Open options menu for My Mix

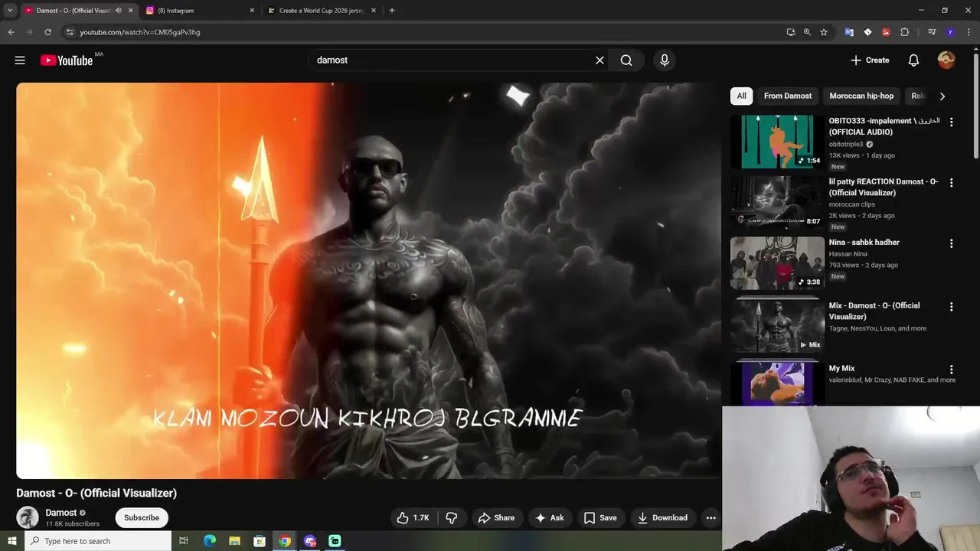(951, 370)
